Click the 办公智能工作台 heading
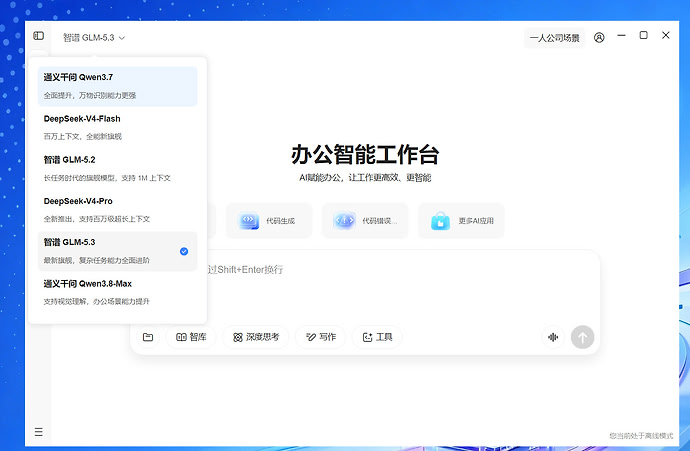690x451 pixels. pos(365,154)
